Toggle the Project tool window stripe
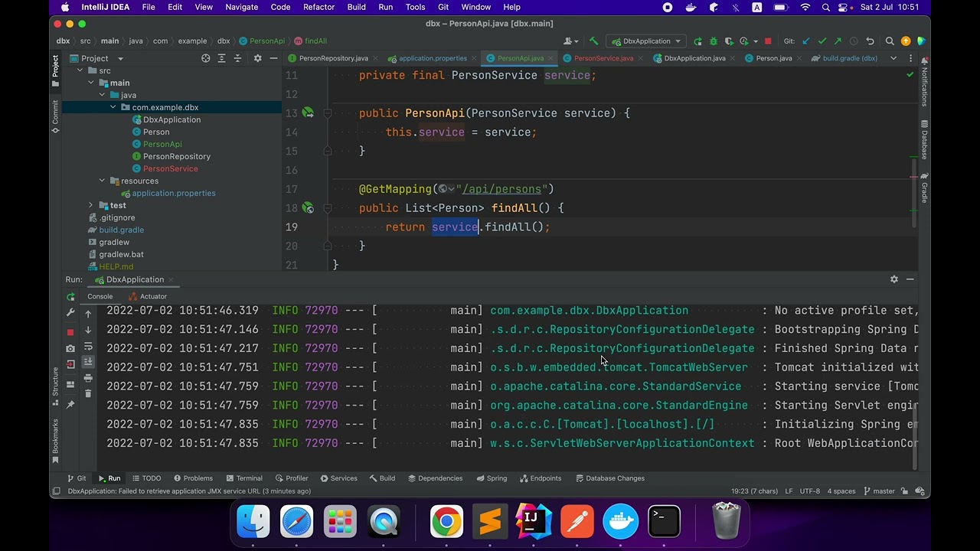 pyautogui.click(x=55, y=66)
